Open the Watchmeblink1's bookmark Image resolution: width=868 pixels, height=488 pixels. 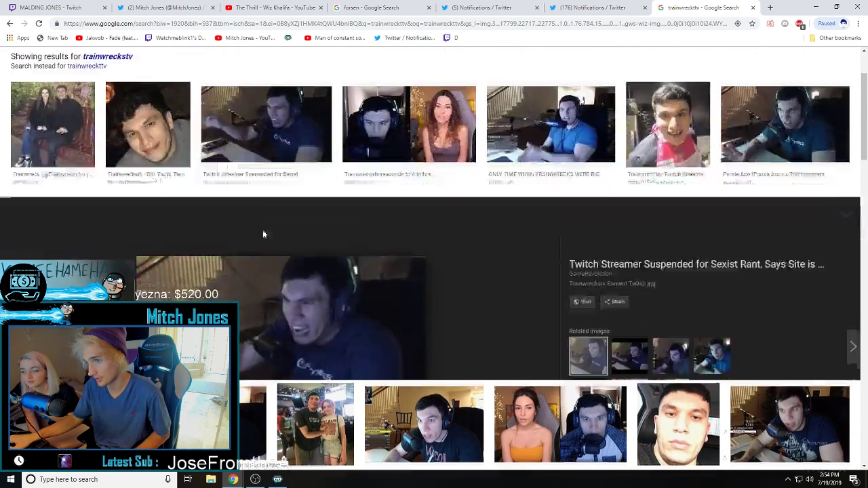175,38
